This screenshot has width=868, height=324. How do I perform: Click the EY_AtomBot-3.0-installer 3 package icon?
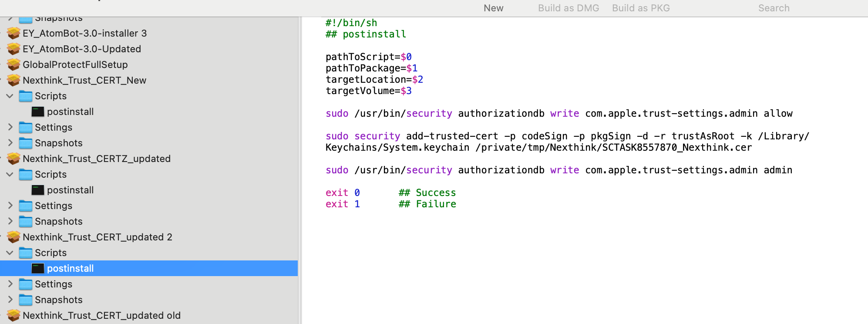(x=13, y=33)
